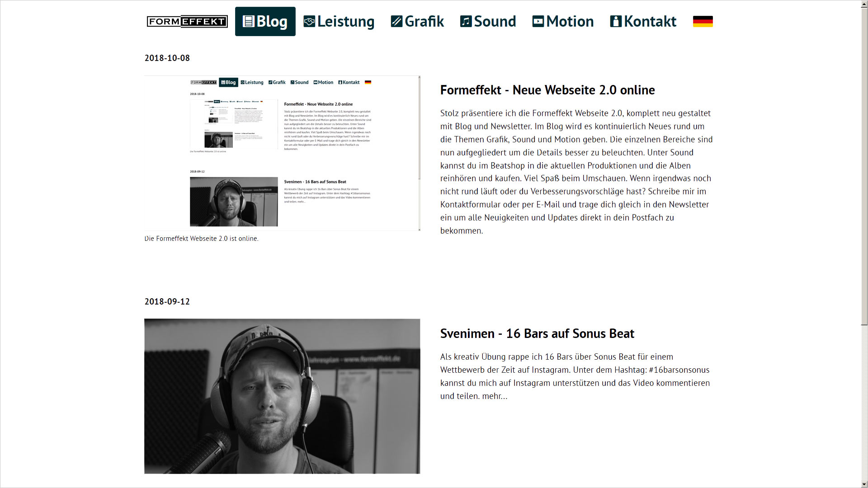Scroll down the blog page

(864, 484)
